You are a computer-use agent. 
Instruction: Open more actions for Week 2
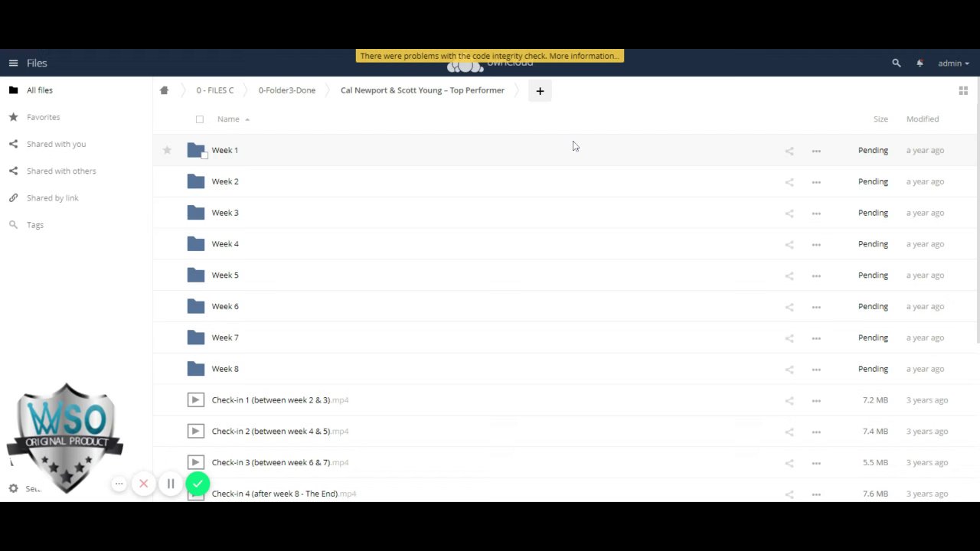[x=816, y=182]
